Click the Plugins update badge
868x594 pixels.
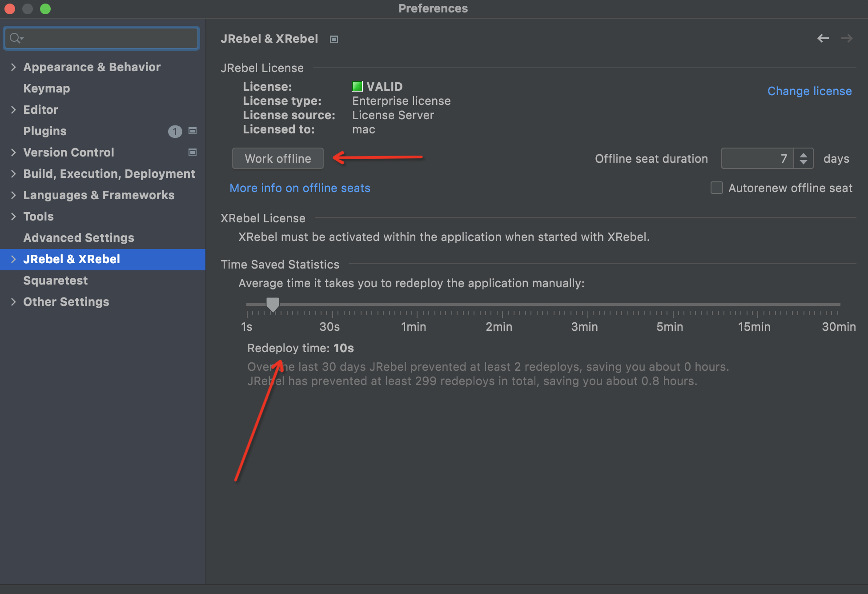[x=175, y=131]
